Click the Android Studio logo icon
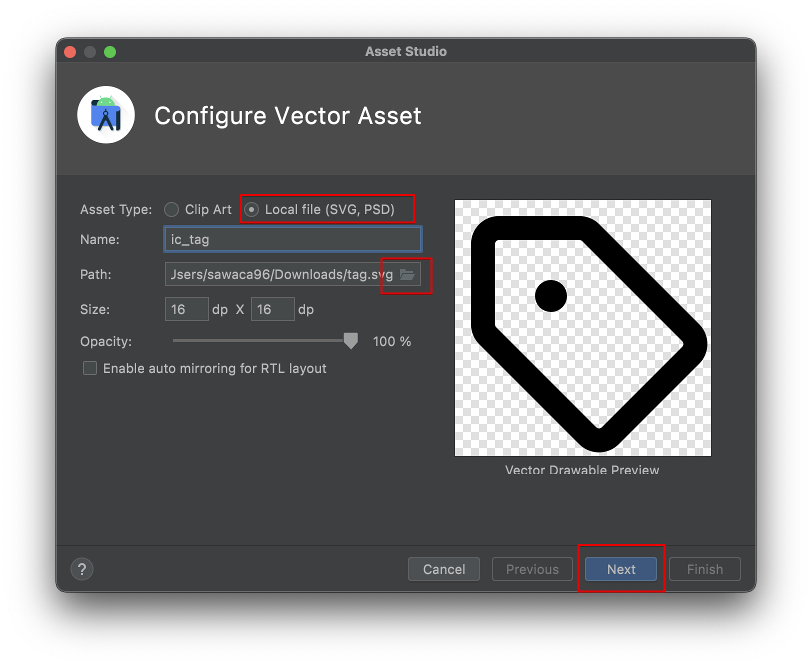 [106, 115]
